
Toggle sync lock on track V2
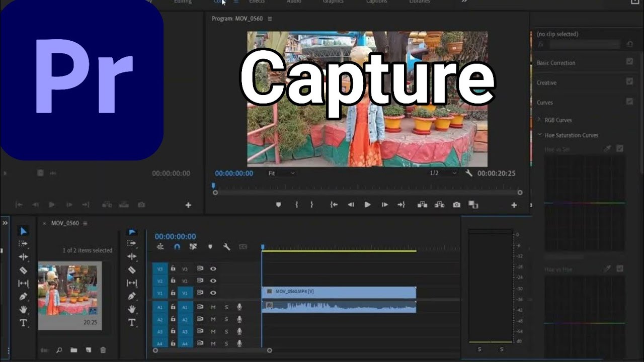[200, 281]
